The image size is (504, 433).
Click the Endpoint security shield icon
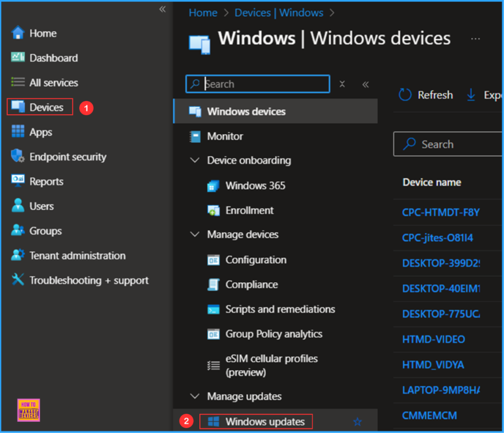click(x=18, y=157)
